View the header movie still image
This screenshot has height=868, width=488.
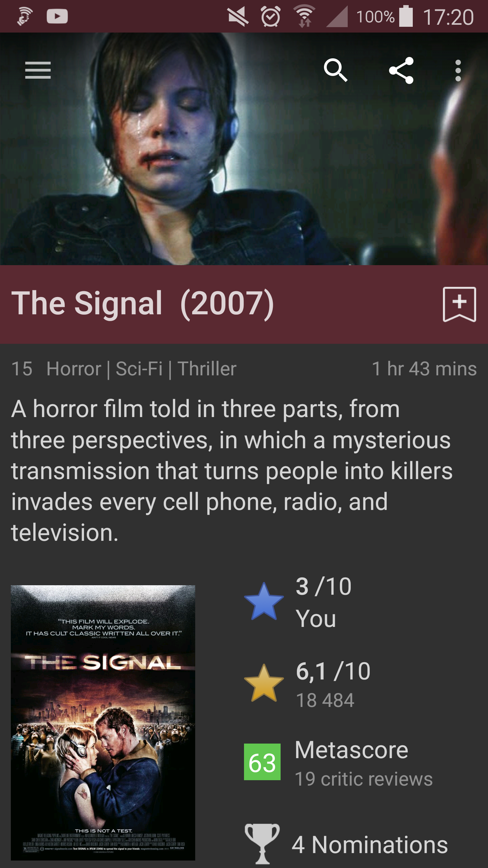[x=244, y=149]
